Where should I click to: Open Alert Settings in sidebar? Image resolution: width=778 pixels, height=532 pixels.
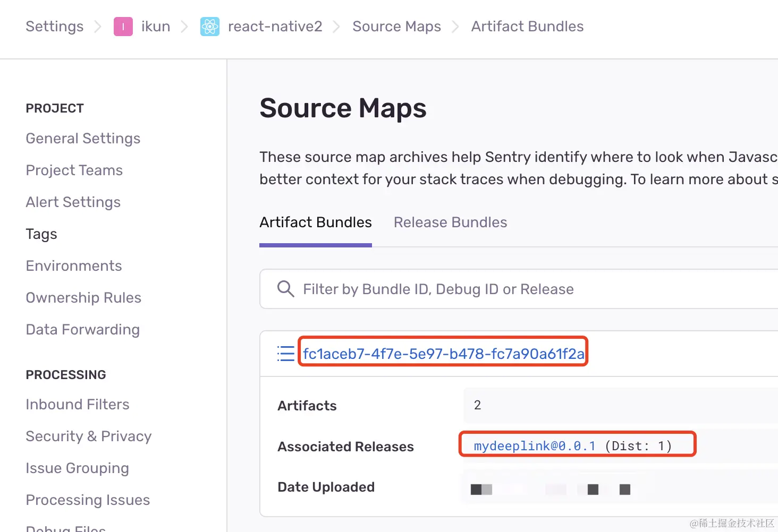pyautogui.click(x=73, y=202)
